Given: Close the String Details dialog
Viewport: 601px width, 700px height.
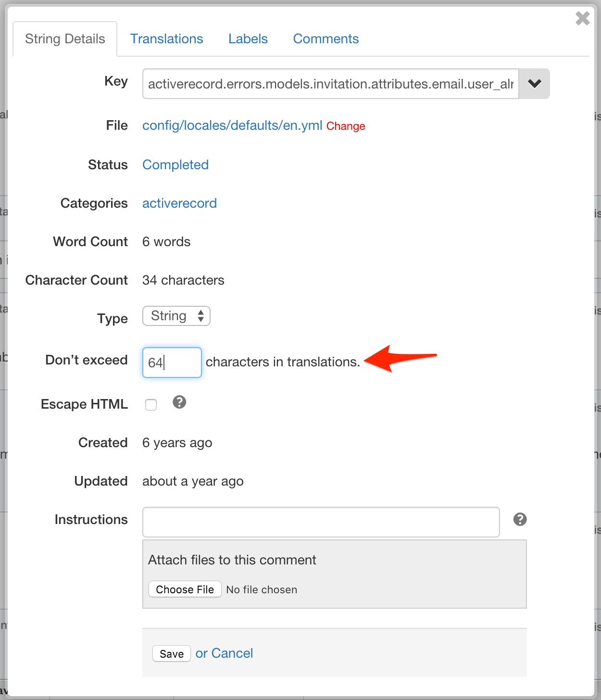Looking at the screenshot, I should (582, 19).
